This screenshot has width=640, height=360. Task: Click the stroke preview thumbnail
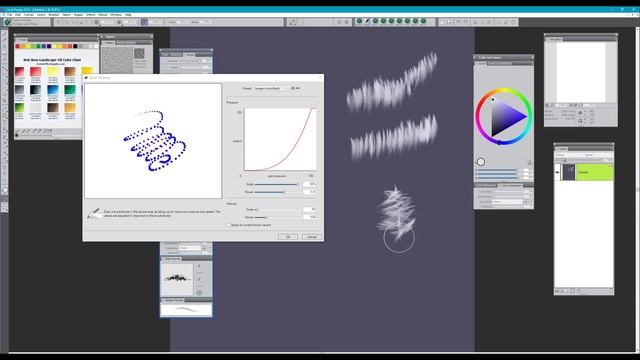click(186, 310)
